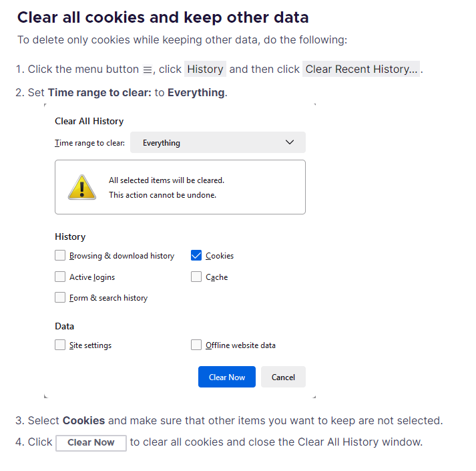The height and width of the screenshot is (471, 476).
Task: Enable the Site settings checkbox
Action: (60, 345)
